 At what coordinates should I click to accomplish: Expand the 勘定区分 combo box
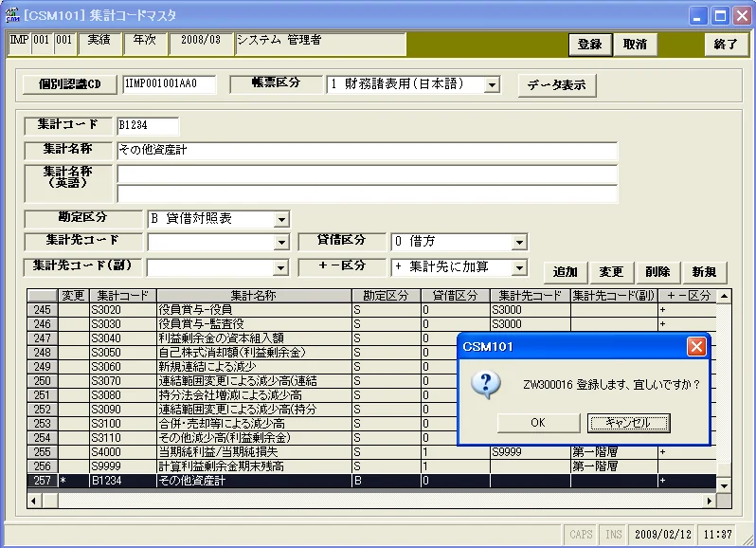pos(281,220)
